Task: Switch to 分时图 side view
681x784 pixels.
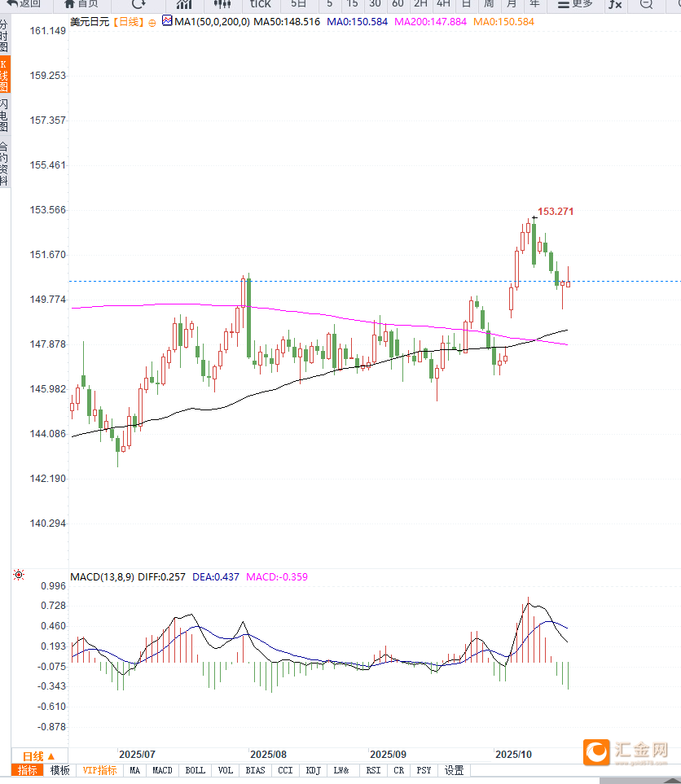Action: click(4, 36)
